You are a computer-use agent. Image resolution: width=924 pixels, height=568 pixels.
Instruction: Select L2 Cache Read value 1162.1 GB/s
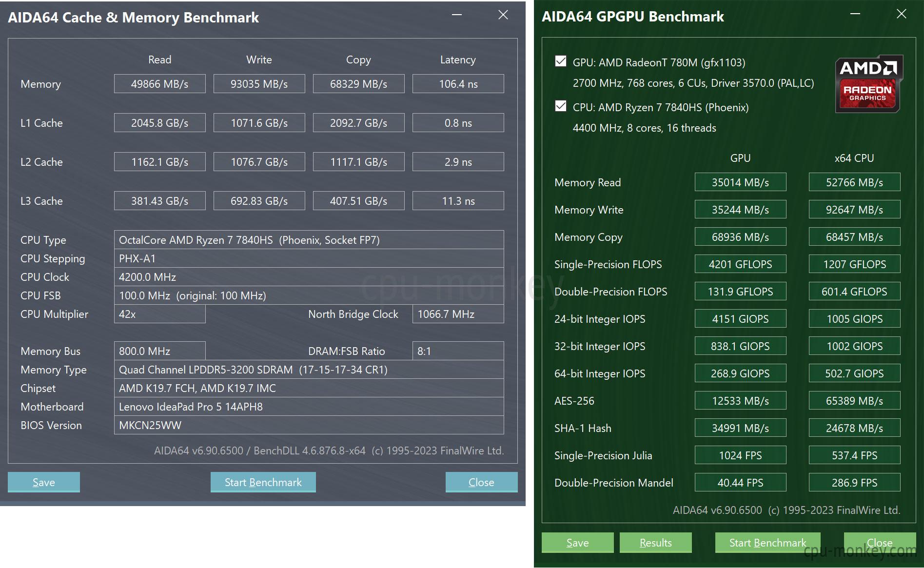[160, 162]
